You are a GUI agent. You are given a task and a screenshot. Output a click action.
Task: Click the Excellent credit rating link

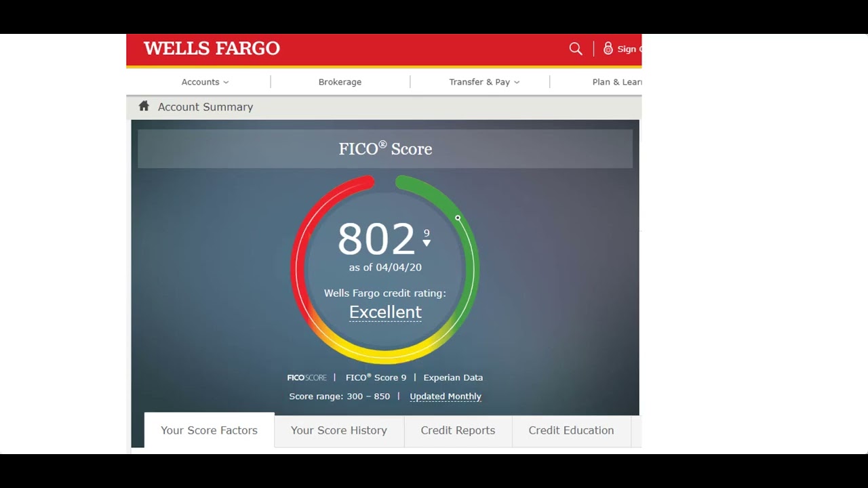point(385,312)
